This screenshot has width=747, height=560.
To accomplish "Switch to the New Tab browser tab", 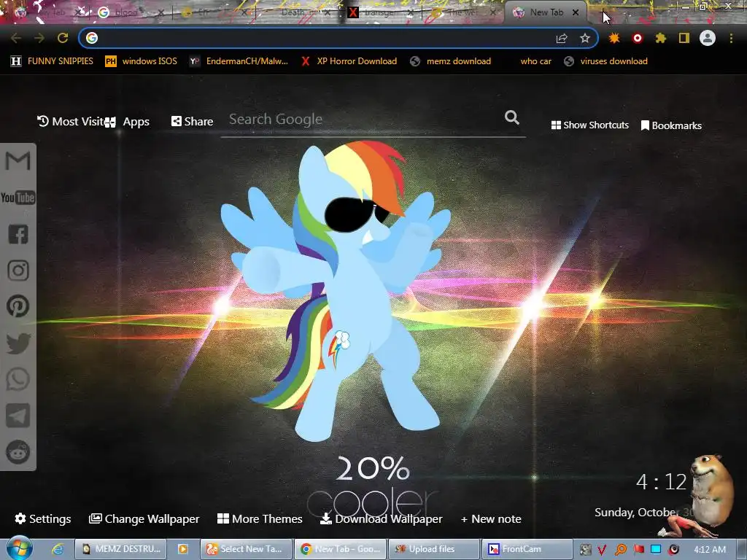I will point(546,12).
